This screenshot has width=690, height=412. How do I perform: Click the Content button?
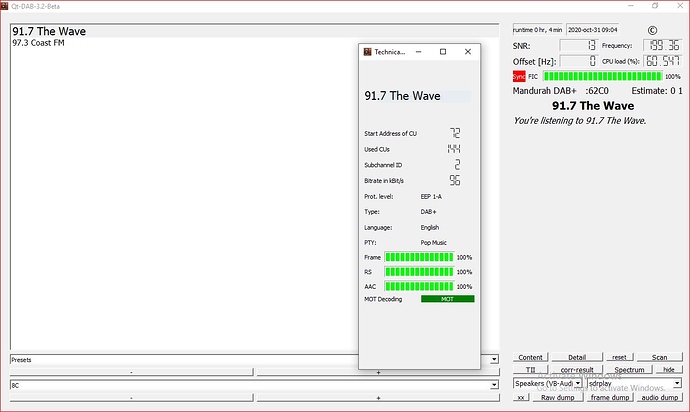coord(531,357)
